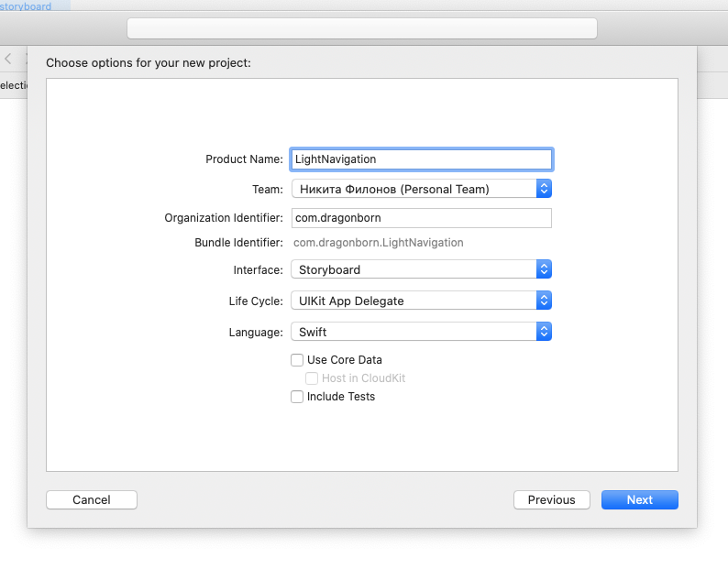Open the Language dropdown showing Swift
Screen dimensions: 728x580
422,332
